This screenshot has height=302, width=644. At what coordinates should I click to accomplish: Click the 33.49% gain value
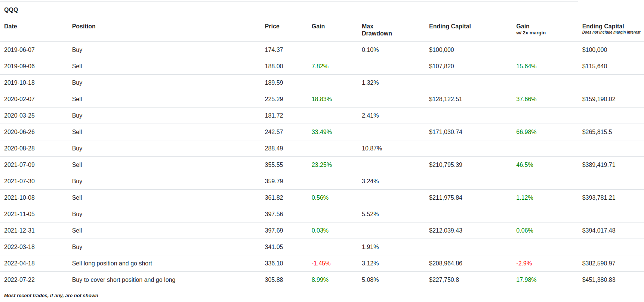322,132
